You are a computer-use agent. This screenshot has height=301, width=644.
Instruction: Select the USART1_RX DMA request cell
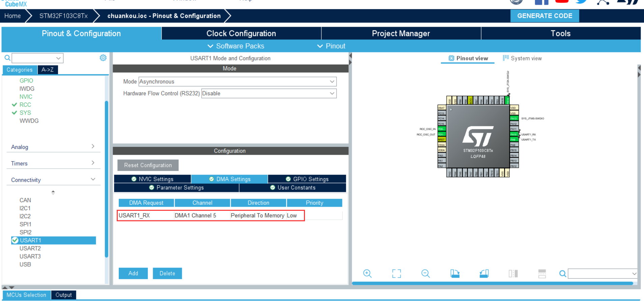pyautogui.click(x=146, y=216)
